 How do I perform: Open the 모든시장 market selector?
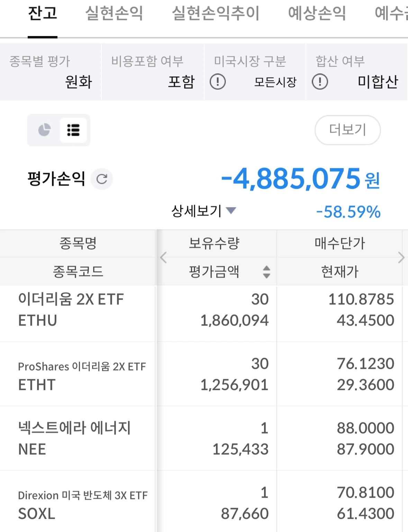275,82
